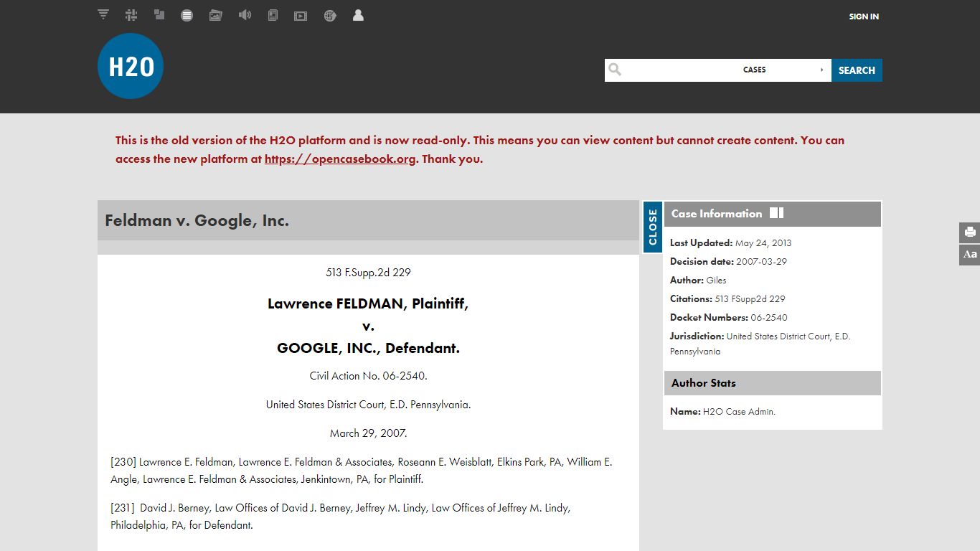The width and height of the screenshot is (980, 551).
Task: Open the opencasebook.org link
Action: [340, 159]
